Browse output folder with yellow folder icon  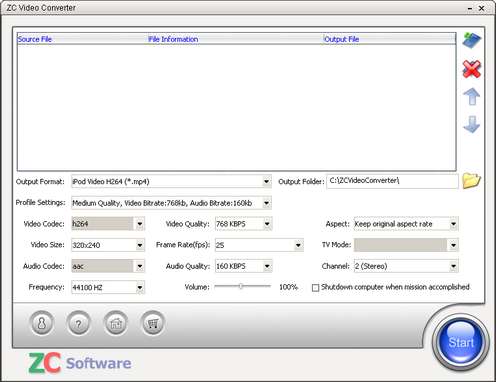[x=472, y=181]
